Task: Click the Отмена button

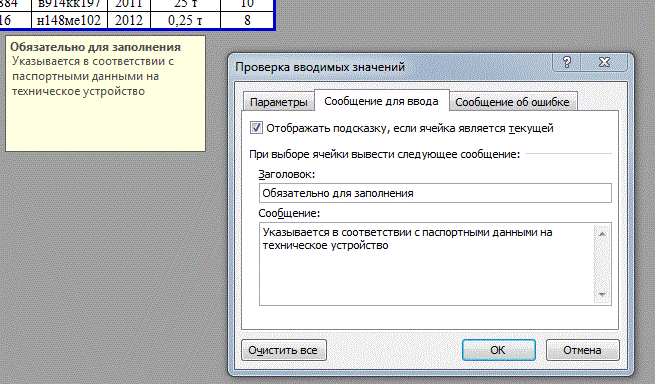Action: (582, 350)
